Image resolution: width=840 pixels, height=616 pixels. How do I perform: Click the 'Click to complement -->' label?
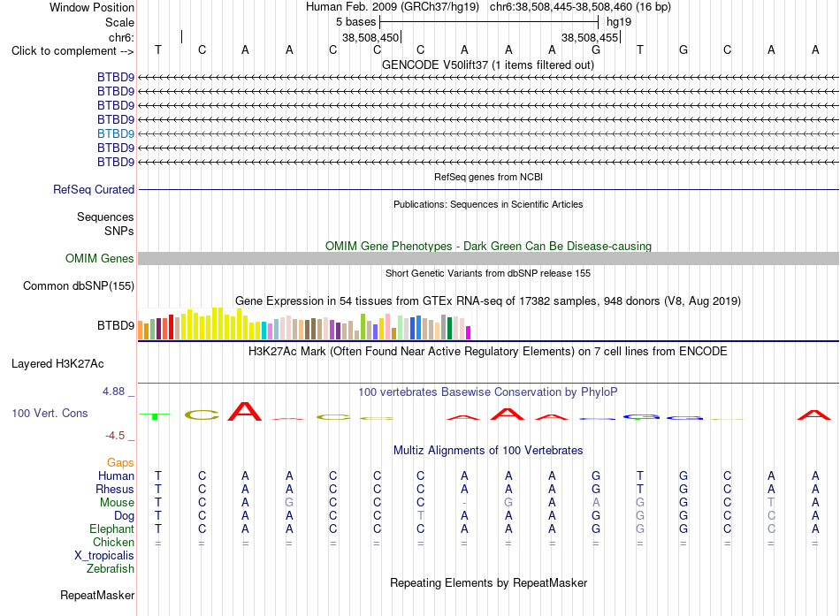[73, 51]
